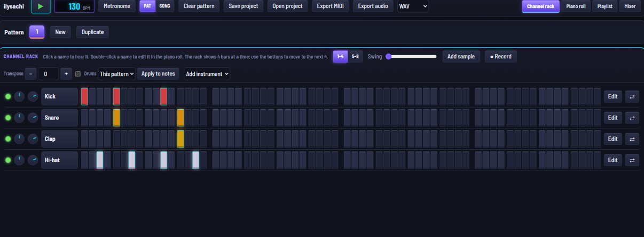Mute the Clap channel green LED
Image resolution: width=644 pixels, height=237 pixels.
coord(8,139)
